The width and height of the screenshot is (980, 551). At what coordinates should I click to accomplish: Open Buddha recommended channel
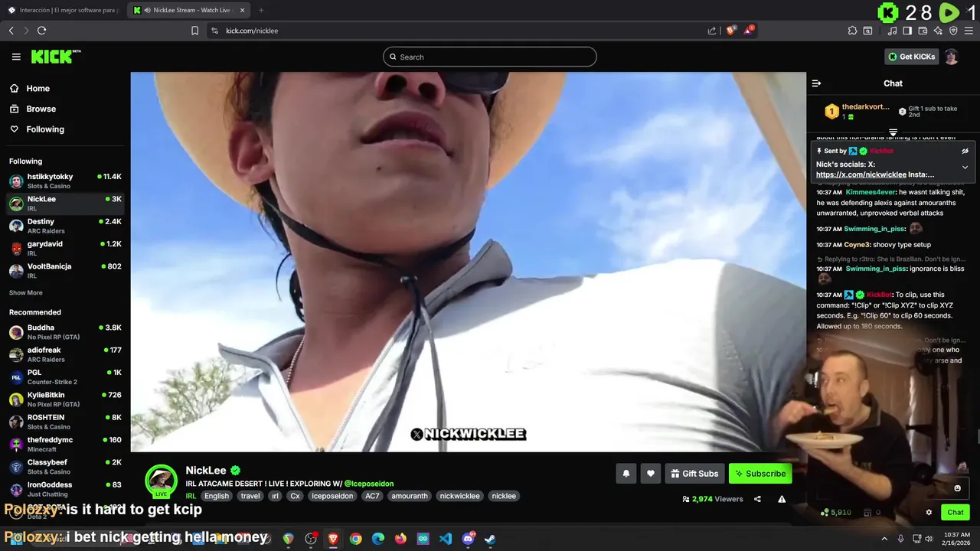[65, 331]
